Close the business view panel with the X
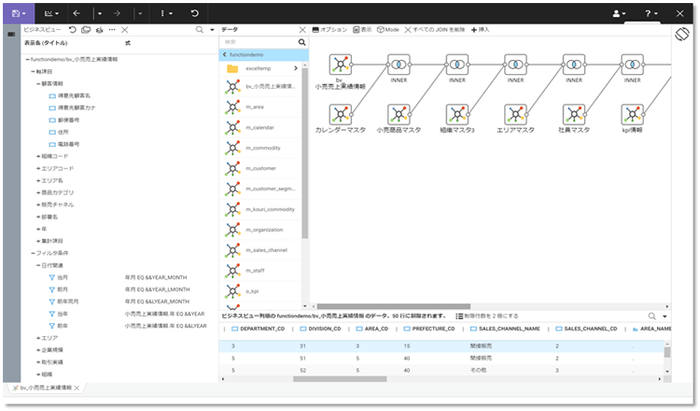This screenshot has height=411, width=700. (125, 29)
